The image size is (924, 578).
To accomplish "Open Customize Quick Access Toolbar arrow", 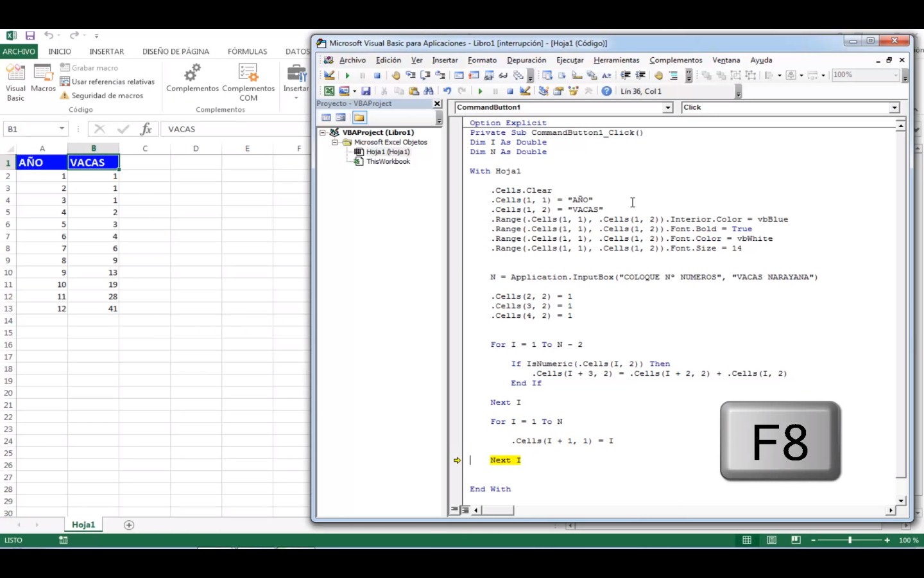I will (96, 36).
